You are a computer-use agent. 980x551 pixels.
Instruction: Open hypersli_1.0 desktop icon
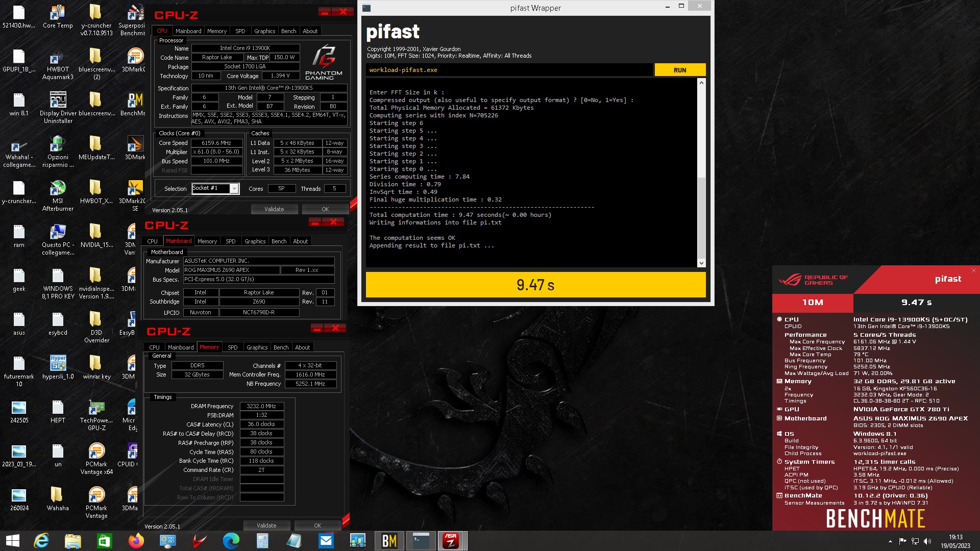58,368
